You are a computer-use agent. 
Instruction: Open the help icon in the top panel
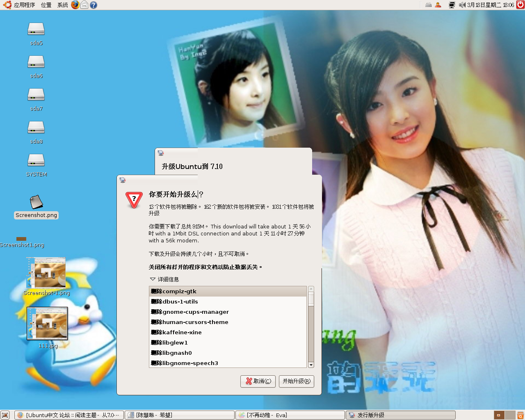[94, 5]
